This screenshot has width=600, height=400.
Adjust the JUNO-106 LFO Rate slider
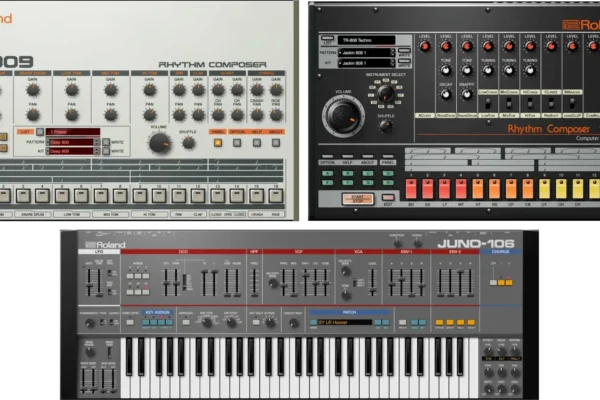click(x=89, y=282)
